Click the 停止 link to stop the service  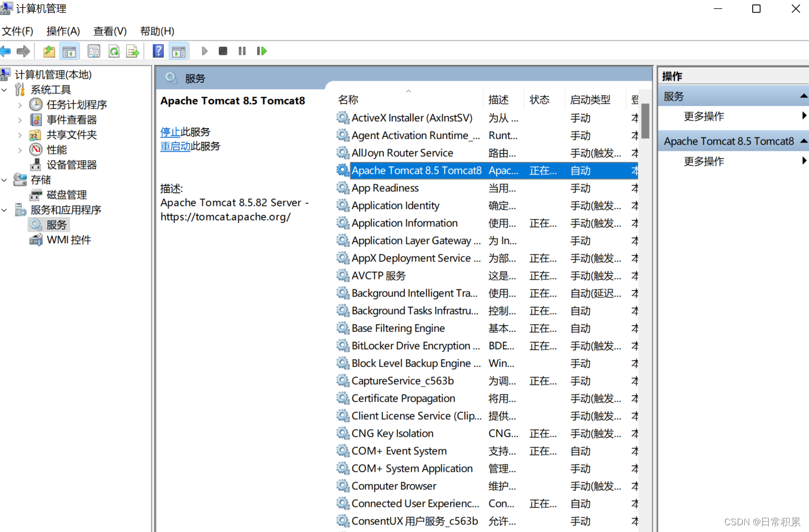[x=170, y=132]
